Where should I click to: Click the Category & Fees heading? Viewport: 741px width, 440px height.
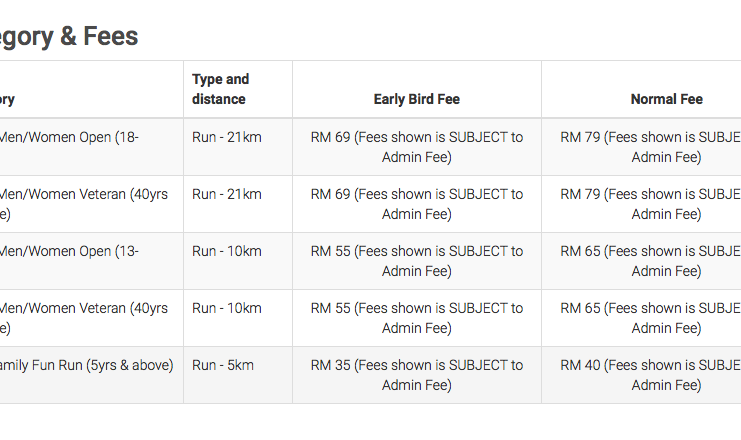pos(69,36)
